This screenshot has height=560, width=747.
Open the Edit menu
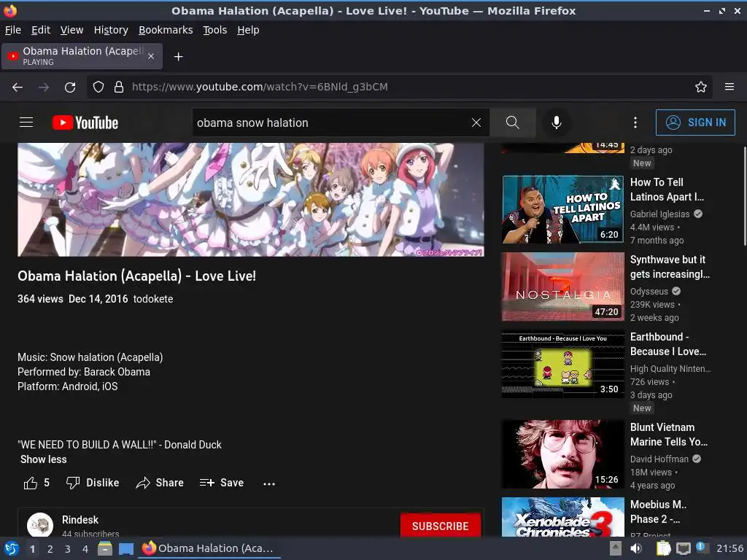pyautogui.click(x=41, y=30)
